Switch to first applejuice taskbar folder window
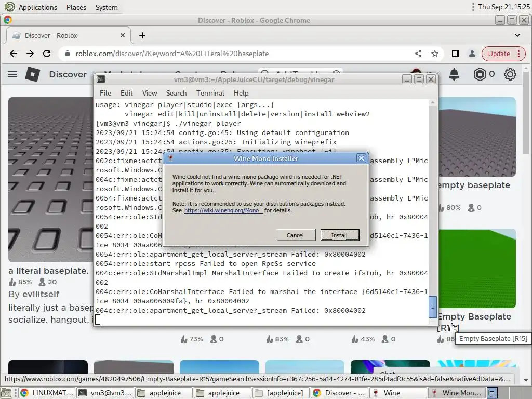 pos(164,393)
